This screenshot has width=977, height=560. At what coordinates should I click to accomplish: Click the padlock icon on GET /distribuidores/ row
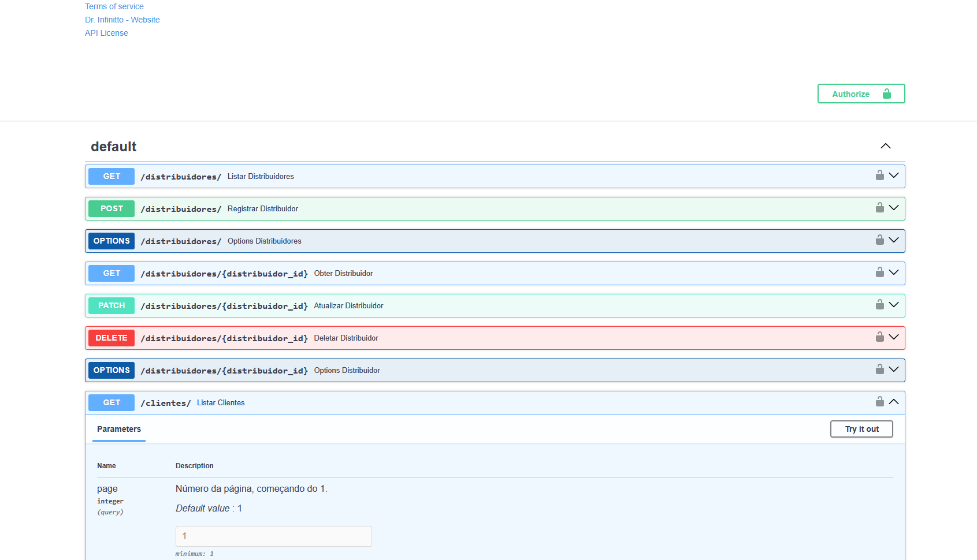coord(880,176)
